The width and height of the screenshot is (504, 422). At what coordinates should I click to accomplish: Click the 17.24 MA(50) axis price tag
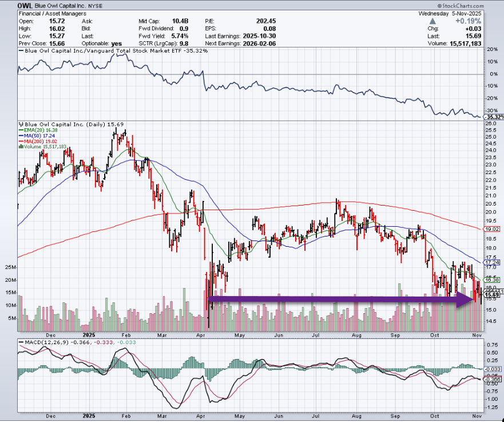[493, 262]
